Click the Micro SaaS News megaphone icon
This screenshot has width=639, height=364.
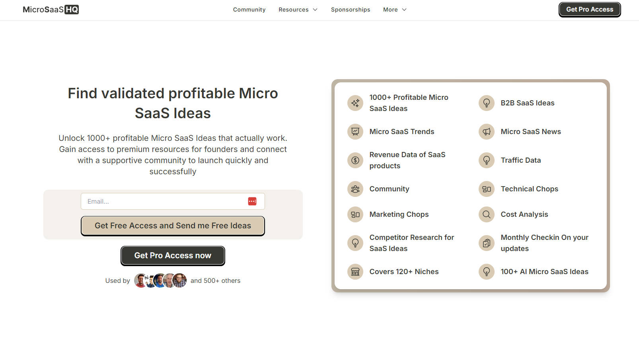(x=486, y=132)
